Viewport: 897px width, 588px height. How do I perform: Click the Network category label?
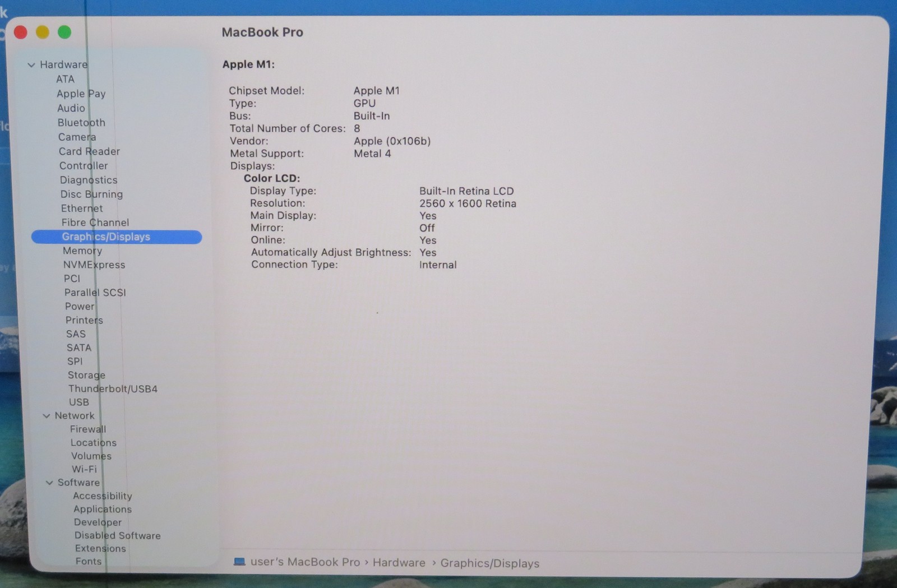point(75,415)
